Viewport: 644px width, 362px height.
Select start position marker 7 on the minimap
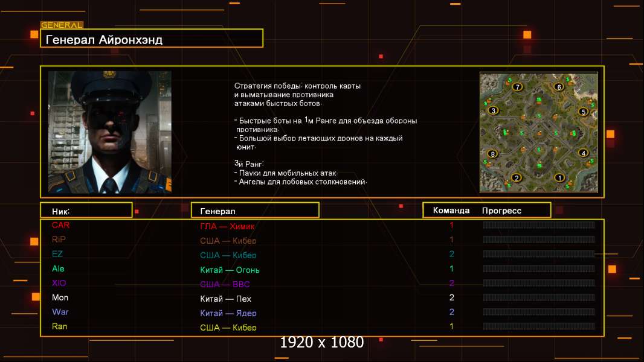[518, 87]
